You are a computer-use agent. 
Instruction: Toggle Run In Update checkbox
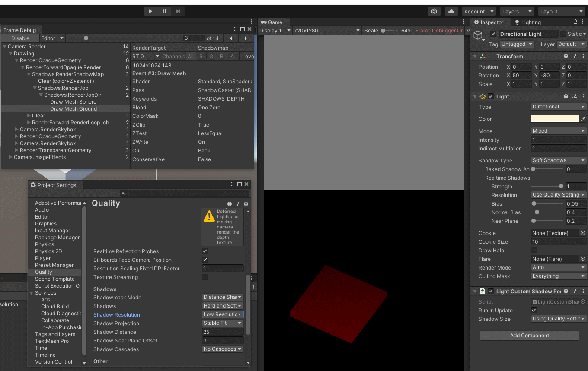coord(534,310)
